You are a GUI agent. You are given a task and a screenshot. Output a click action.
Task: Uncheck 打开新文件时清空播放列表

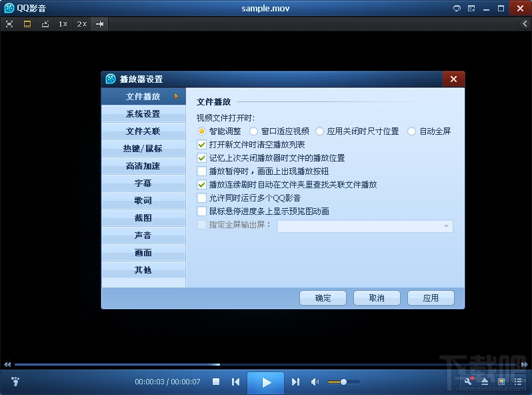[201, 145]
